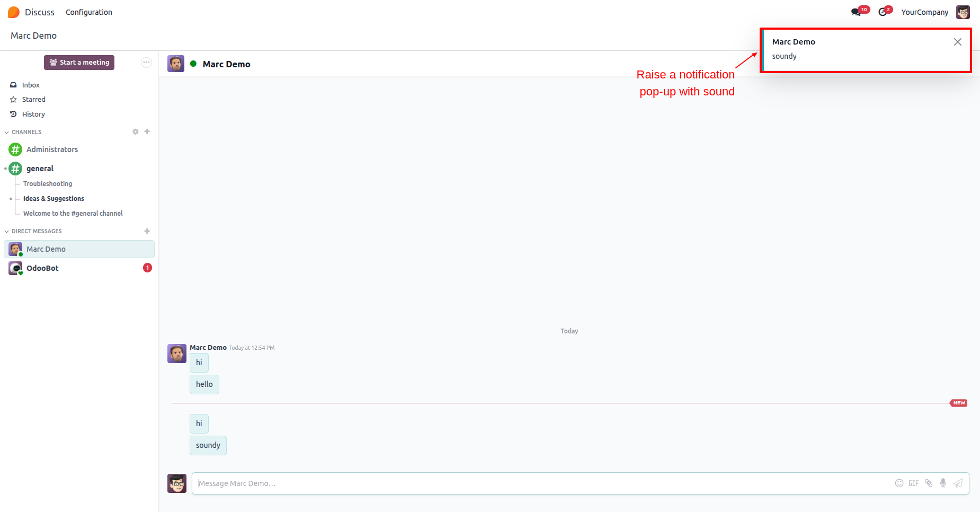Click the Administrators channel hash icon

(15, 149)
